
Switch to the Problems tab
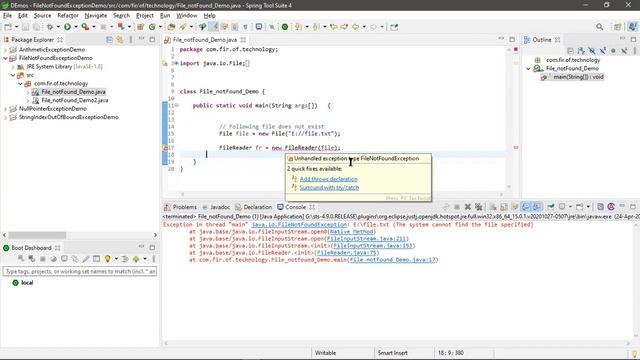coord(180,207)
